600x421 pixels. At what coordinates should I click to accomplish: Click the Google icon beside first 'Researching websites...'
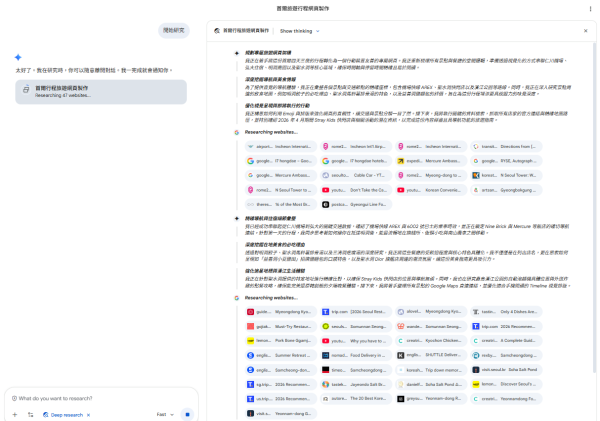click(237, 131)
